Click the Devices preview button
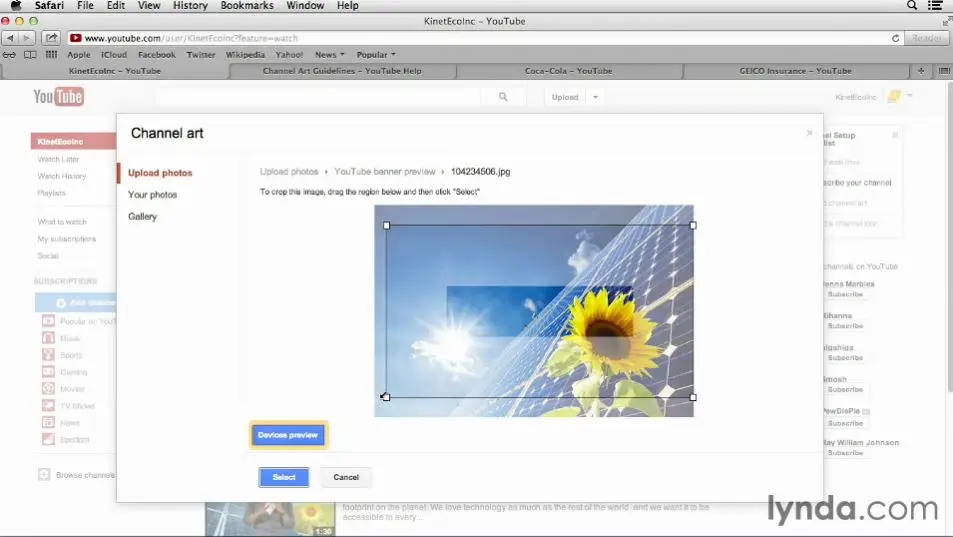Screen dimensions: 953x537 289,435
